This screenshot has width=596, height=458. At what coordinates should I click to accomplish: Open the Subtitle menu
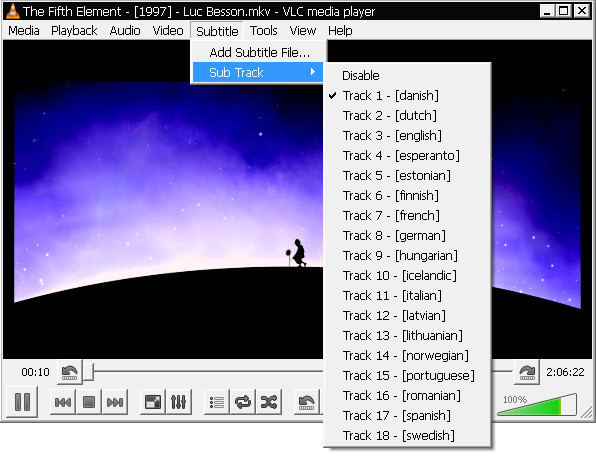pyautogui.click(x=217, y=31)
